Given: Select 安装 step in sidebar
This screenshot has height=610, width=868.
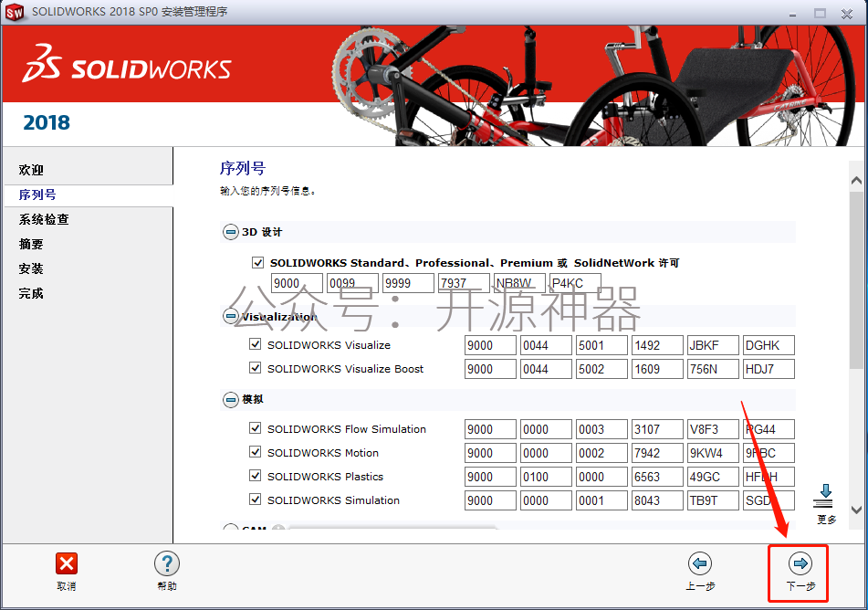Looking at the screenshot, I should click(31, 268).
